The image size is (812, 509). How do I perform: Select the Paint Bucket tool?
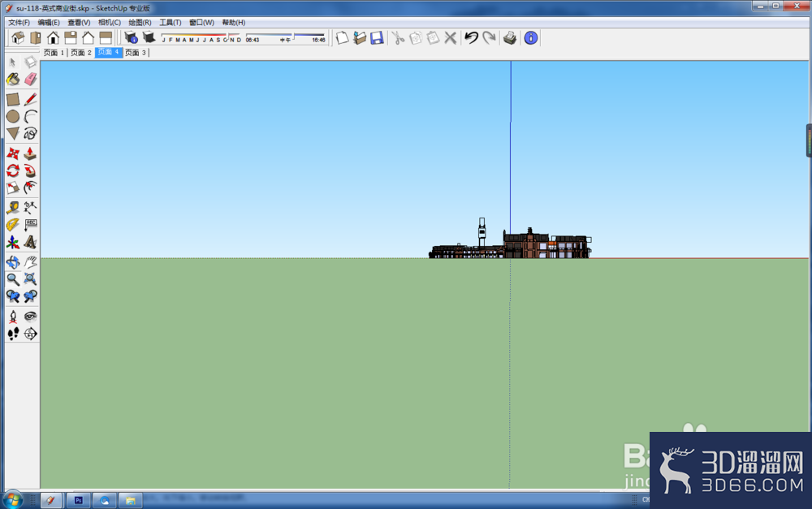(13, 80)
